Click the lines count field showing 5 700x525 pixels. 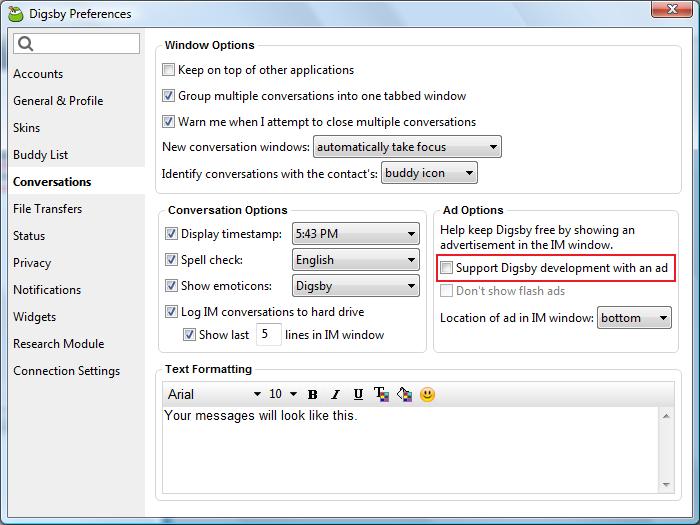pyautogui.click(x=269, y=334)
